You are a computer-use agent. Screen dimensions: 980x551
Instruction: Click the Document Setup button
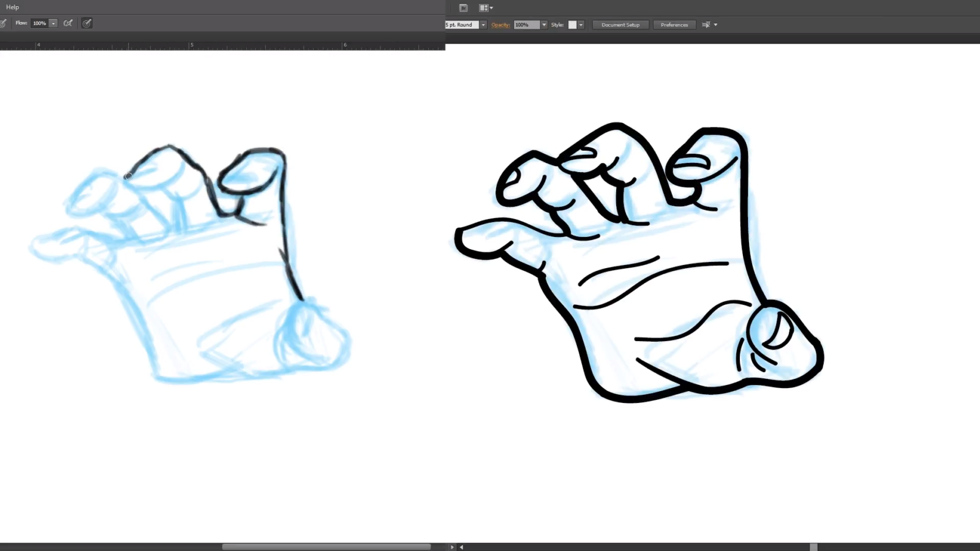click(x=620, y=24)
